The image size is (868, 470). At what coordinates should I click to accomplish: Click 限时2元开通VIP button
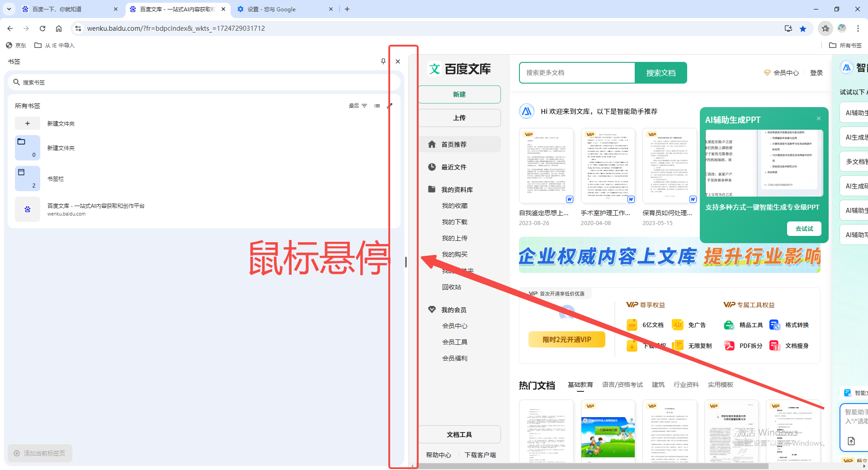567,339
